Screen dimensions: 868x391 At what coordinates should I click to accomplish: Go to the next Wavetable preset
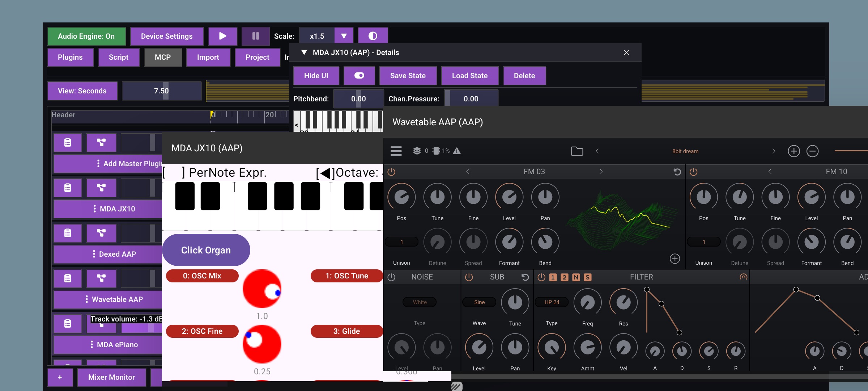(774, 151)
